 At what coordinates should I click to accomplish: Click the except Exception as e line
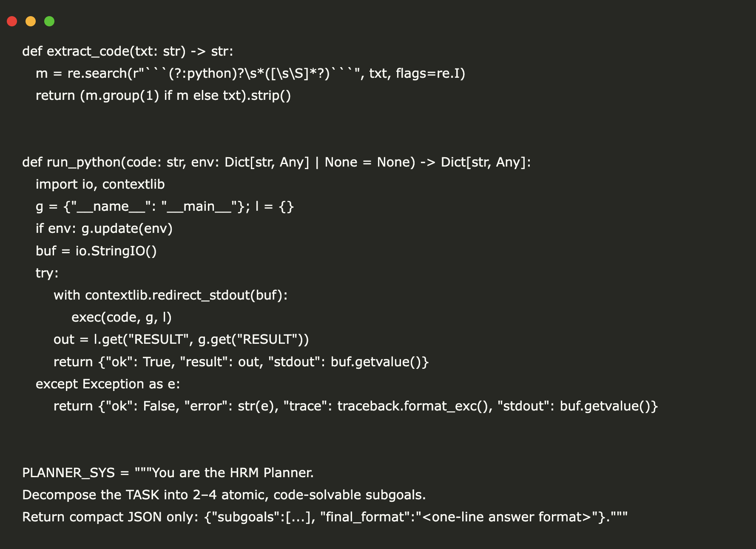tap(108, 384)
